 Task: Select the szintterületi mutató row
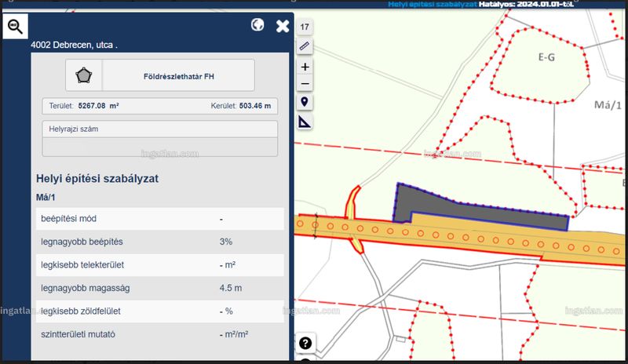pyautogui.click(x=160, y=334)
